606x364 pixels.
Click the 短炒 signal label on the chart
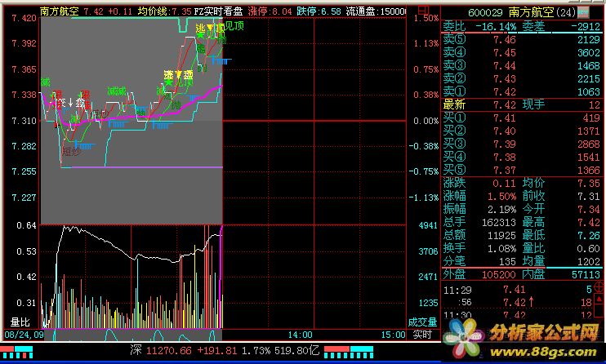pyautogui.click(x=72, y=152)
